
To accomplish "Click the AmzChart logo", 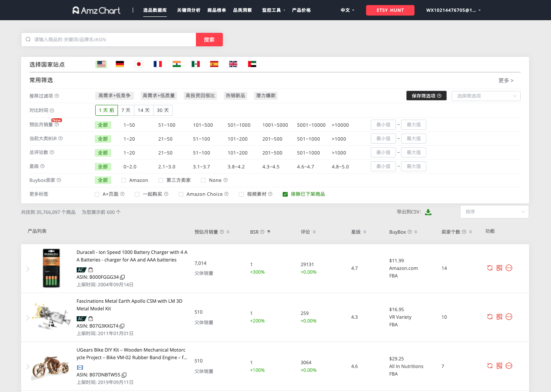I will coord(96,10).
